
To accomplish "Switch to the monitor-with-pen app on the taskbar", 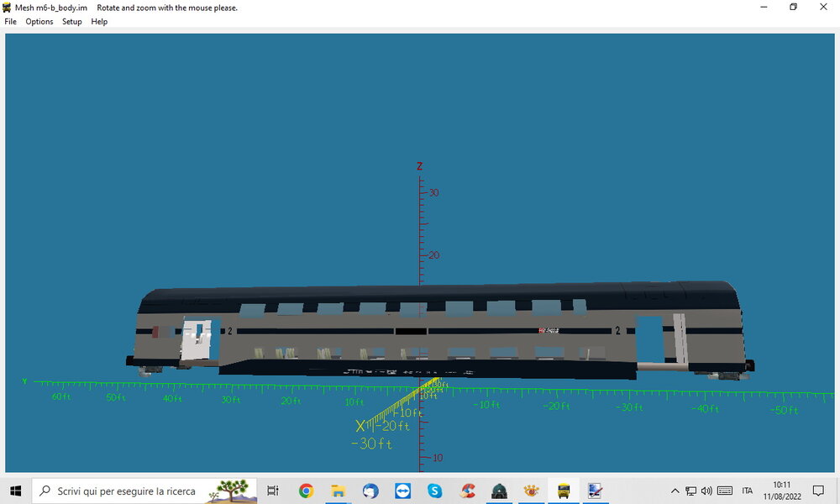I will pyautogui.click(x=596, y=491).
